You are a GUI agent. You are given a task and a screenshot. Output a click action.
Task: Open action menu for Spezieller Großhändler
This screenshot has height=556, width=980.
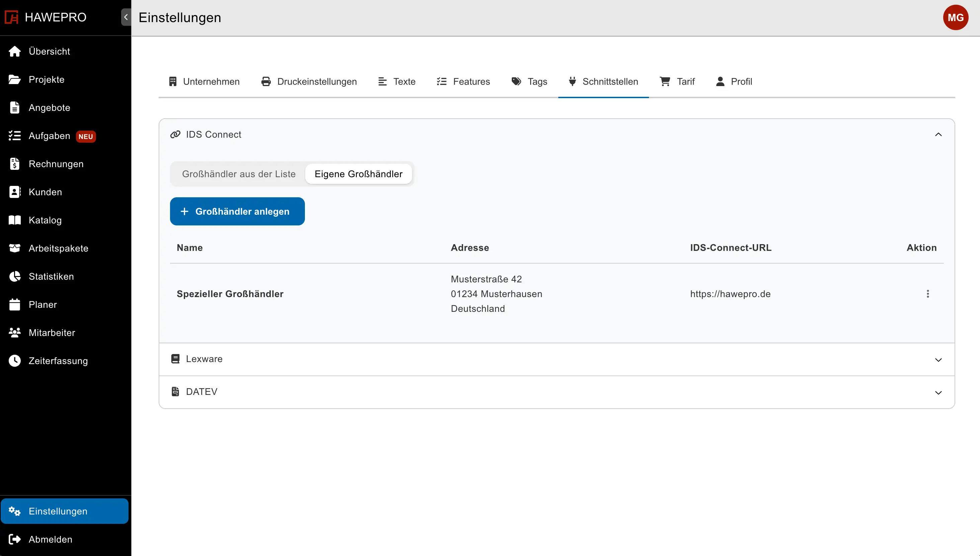(x=928, y=294)
